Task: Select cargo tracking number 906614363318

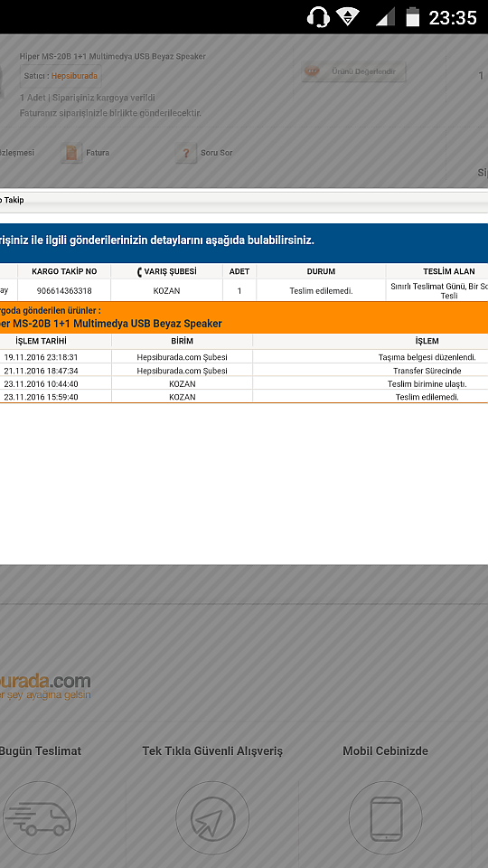Action: 64,290
